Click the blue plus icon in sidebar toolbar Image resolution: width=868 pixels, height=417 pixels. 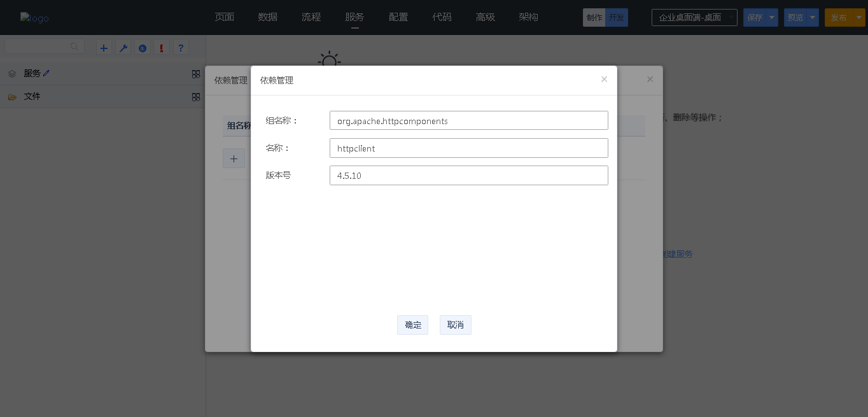pos(104,48)
